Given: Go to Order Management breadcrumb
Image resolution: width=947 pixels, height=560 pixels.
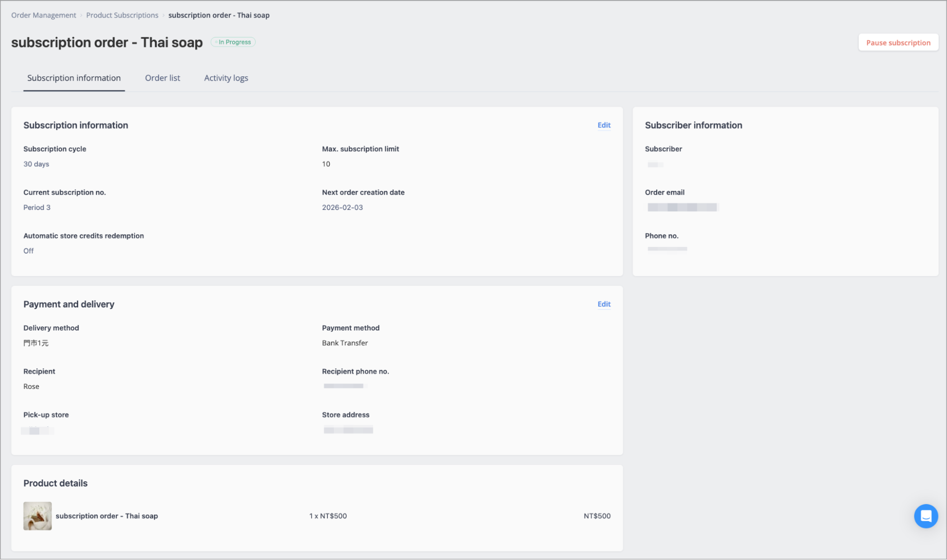Looking at the screenshot, I should pyautogui.click(x=44, y=15).
